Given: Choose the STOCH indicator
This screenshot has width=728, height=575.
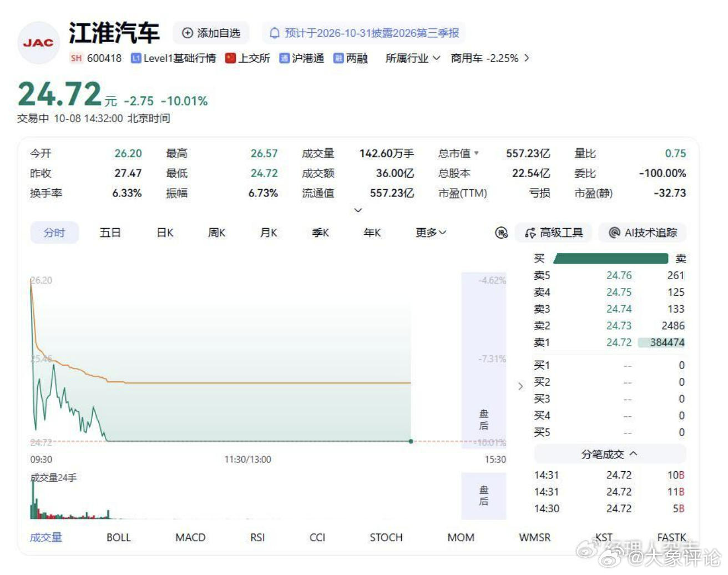Looking at the screenshot, I should [x=386, y=537].
